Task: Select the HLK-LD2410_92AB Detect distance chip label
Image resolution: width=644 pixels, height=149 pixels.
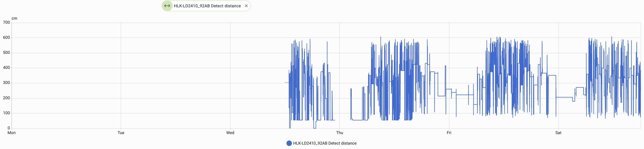Action: click(x=207, y=6)
